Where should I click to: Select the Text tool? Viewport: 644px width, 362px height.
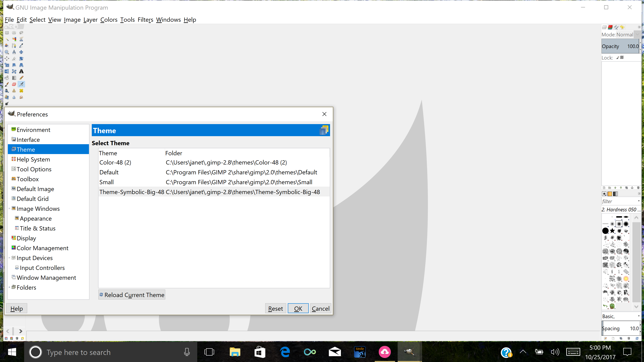coord(21,71)
